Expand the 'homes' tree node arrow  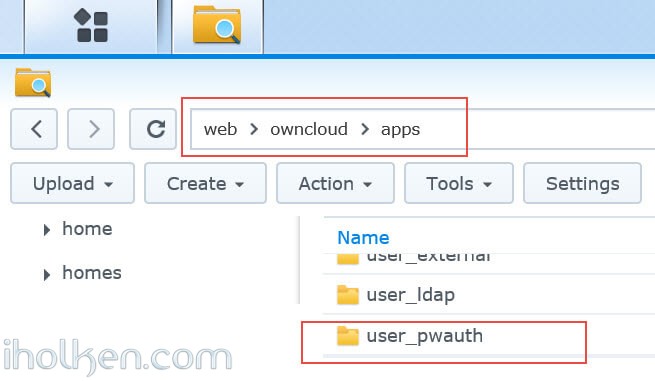tap(47, 274)
